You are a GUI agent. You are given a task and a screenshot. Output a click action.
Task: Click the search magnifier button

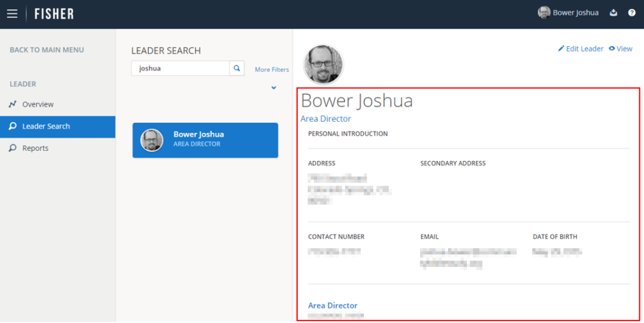(237, 68)
